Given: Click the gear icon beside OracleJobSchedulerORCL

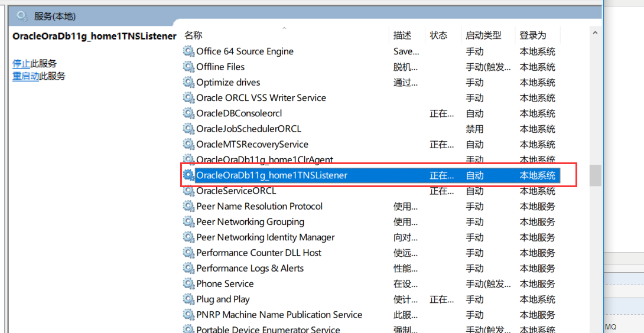Looking at the screenshot, I should (188, 129).
